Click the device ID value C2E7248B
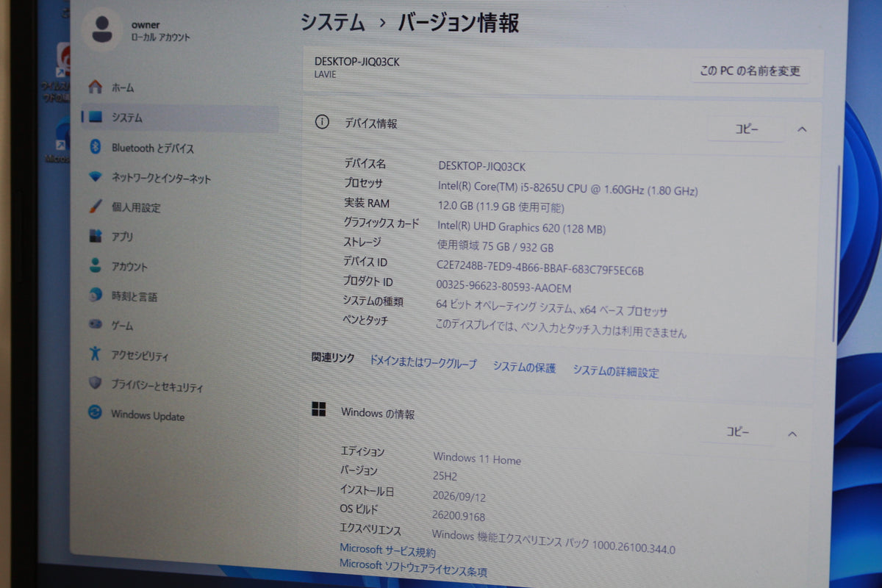Viewport: 882px width, 588px height. (x=539, y=267)
